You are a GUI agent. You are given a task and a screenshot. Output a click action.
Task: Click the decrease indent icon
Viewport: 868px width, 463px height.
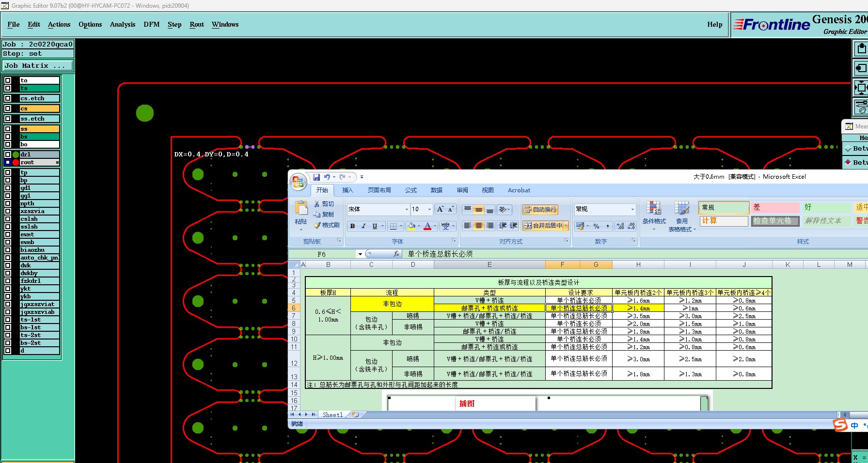click(x=503, y=226)
